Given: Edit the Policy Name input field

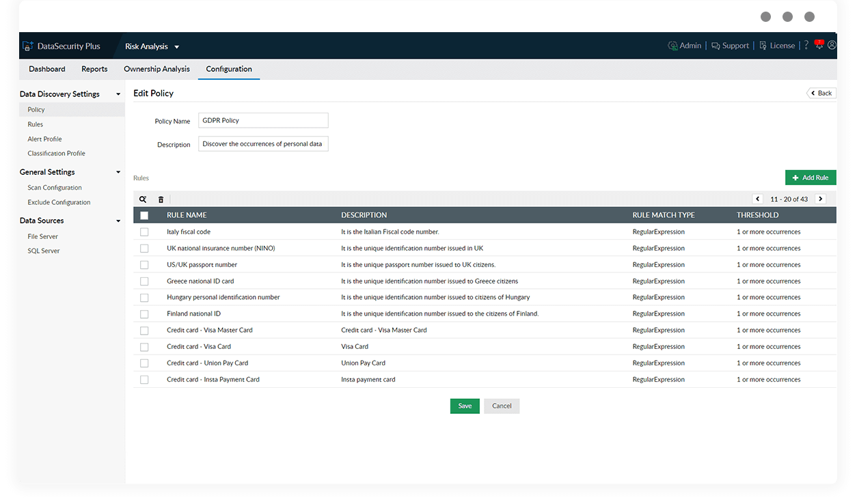Looking at the screenshot, I should [263, 120].
